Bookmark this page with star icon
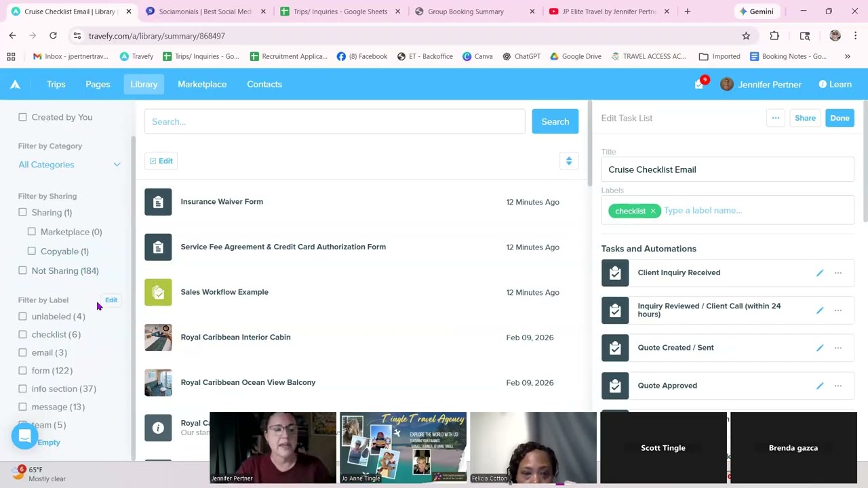Image resolution: width=868 pixels, height=488 pixels. click(746, 36)
